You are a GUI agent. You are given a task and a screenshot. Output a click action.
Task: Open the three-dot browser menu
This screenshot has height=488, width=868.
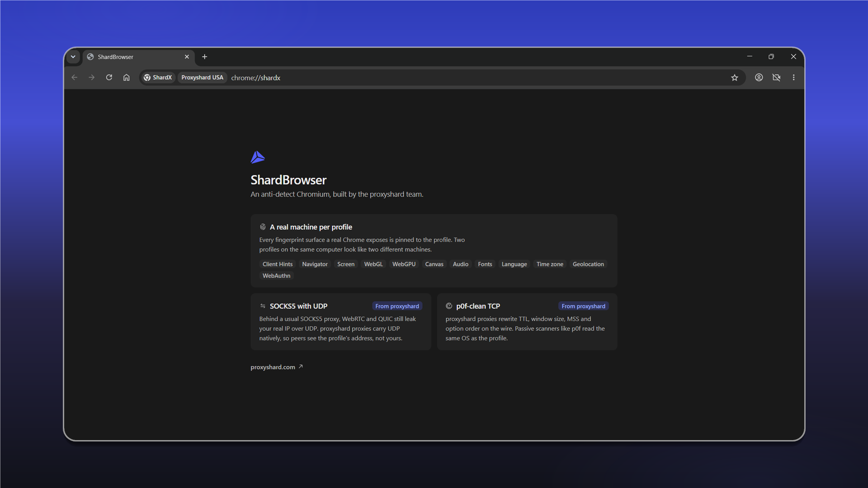pyautogui.click(x=794, y=78)
